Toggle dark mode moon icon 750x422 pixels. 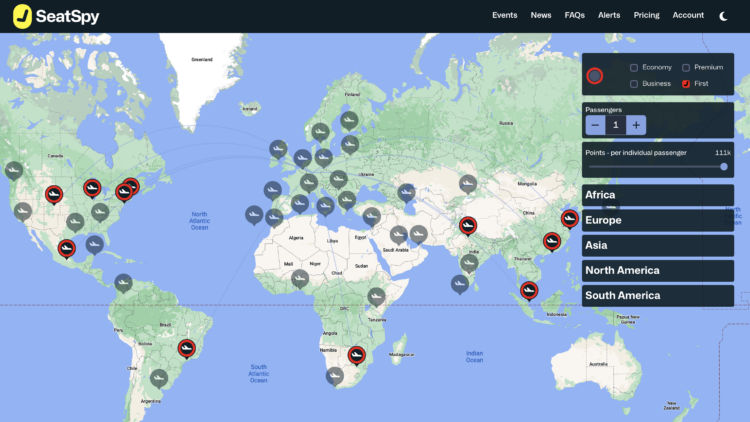(x=725, y=15)
